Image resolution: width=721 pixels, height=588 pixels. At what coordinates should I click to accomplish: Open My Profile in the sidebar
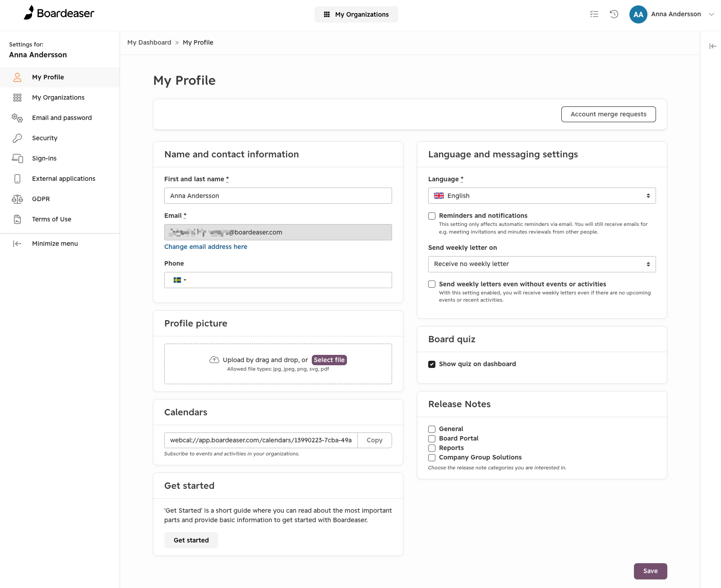pos(60,77)
